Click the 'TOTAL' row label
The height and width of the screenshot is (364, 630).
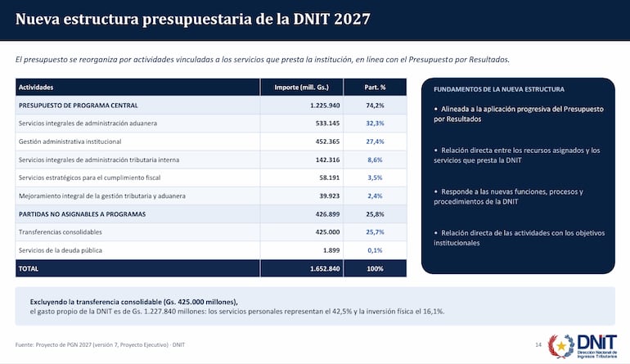click(28, 268)
